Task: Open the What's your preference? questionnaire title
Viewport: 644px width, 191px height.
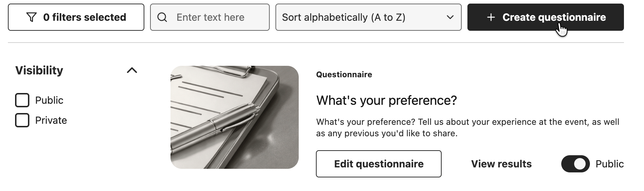Action: click(x=386, y=101)
